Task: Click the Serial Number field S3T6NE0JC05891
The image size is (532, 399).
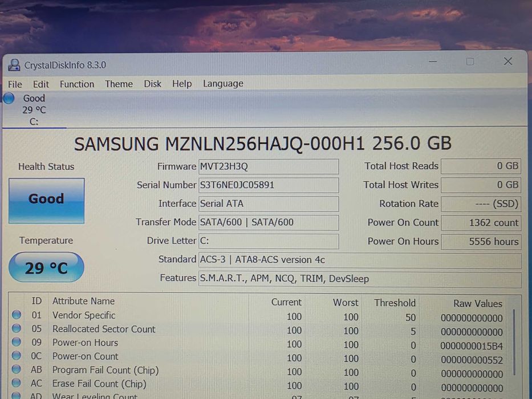Action: pos(269,185)
